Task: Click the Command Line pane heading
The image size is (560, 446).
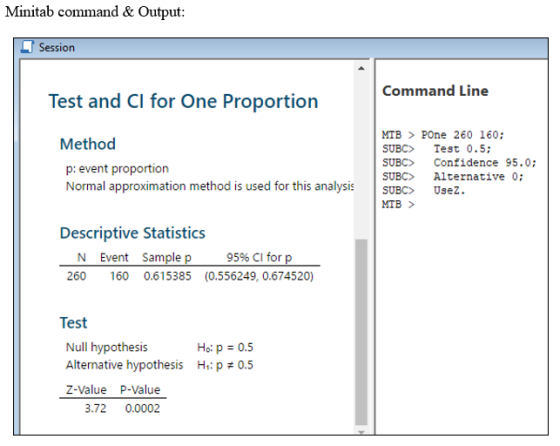Action: (435, 91)
